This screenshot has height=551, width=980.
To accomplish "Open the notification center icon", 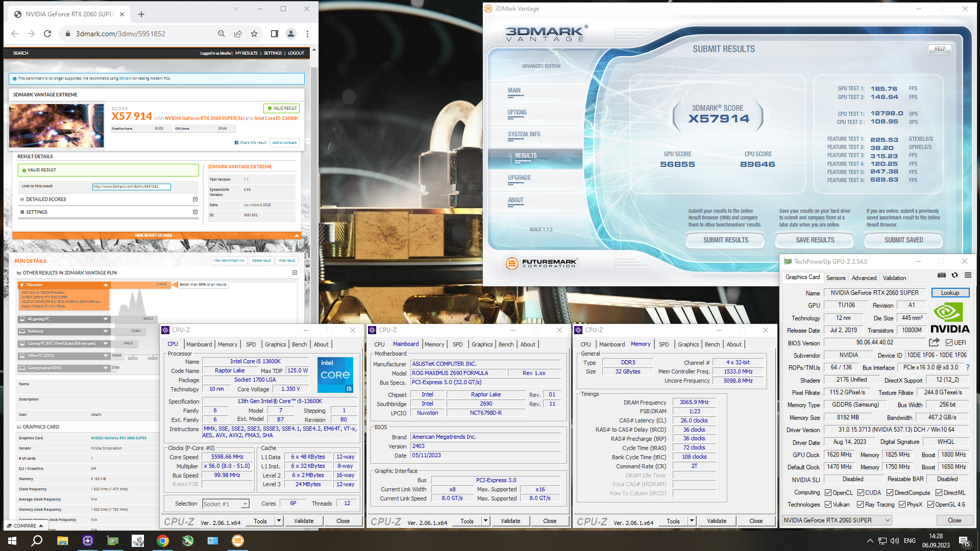I will coord(964,541).
